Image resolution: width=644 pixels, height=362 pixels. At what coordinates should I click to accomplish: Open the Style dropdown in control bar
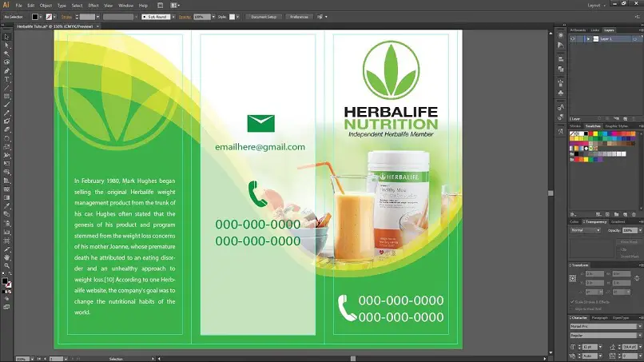coord(238,17)
